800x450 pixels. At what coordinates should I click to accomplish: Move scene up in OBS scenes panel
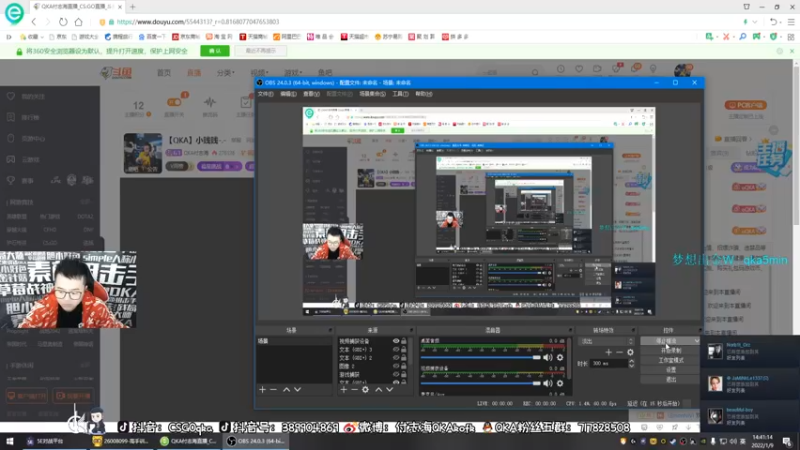(286, 389)
